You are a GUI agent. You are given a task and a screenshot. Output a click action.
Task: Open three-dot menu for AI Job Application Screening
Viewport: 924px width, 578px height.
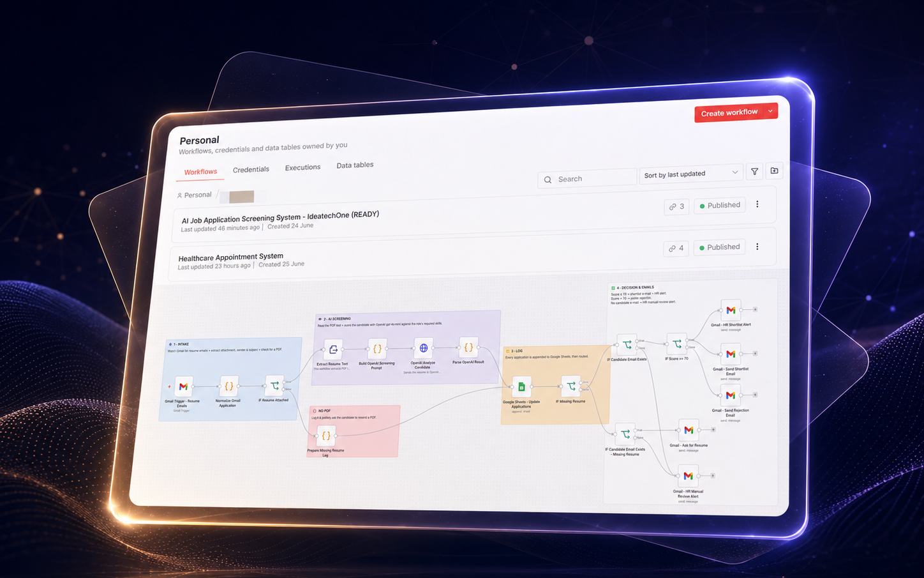pos(757,204)
